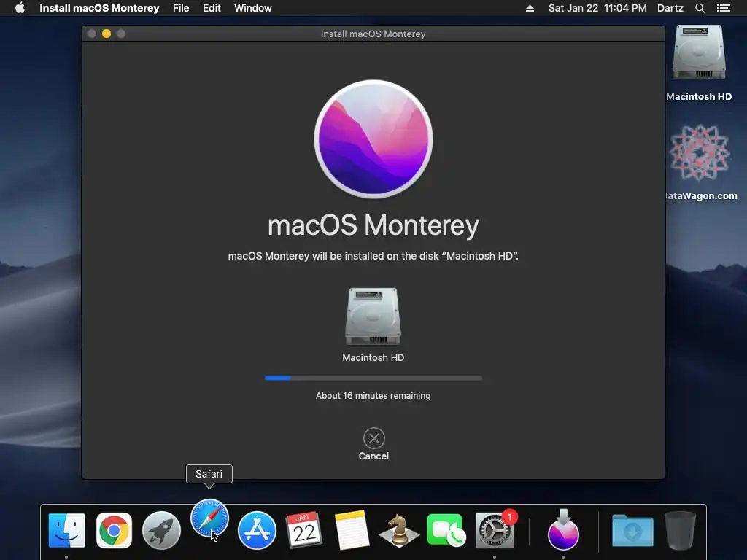Open Finder from the dock
Screen dimensions: 747x560
click(66, 530)
